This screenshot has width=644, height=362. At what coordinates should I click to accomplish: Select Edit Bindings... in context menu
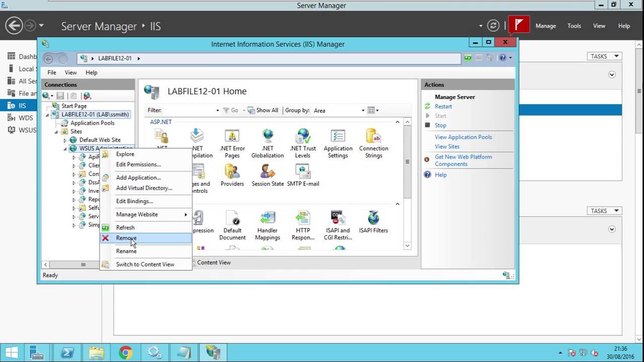pyautogui.click(x=146, y=201)
